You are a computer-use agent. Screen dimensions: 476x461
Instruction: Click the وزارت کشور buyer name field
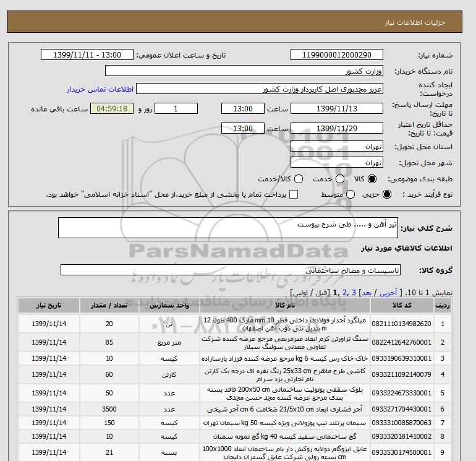pos(244,71)
